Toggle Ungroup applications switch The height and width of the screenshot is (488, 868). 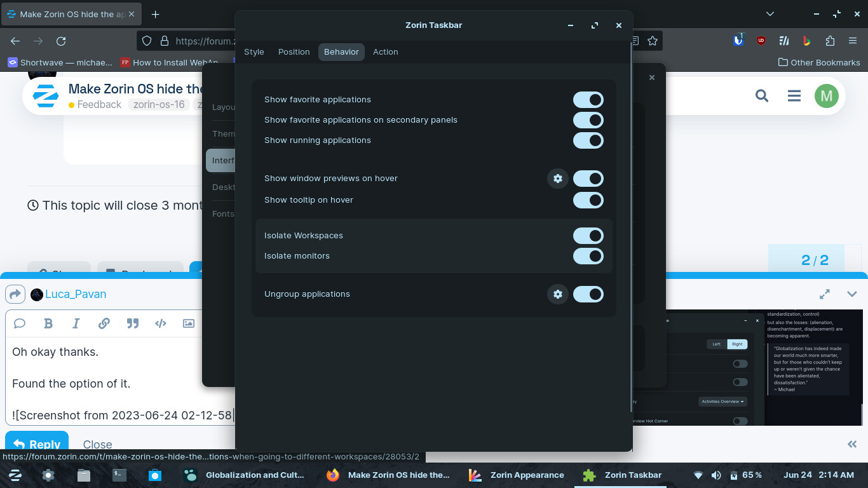pyautogui.click(x=588, y=294)
